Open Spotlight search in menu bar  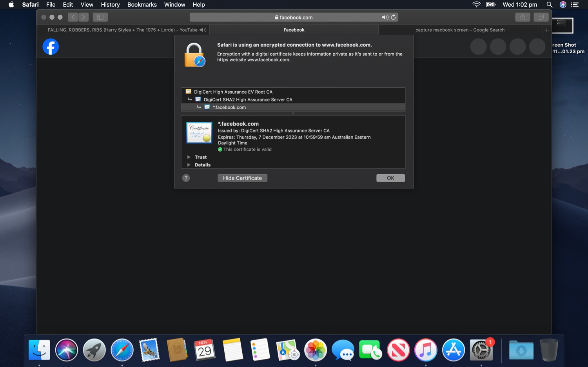coord(549,5)
